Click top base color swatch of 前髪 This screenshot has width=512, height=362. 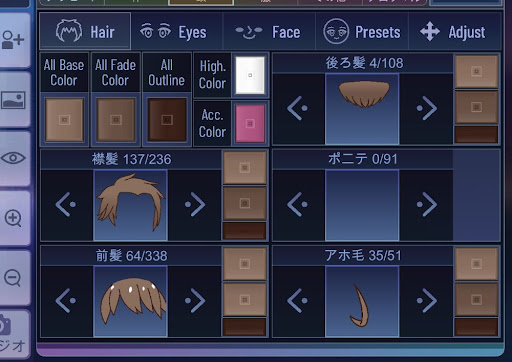245,264
